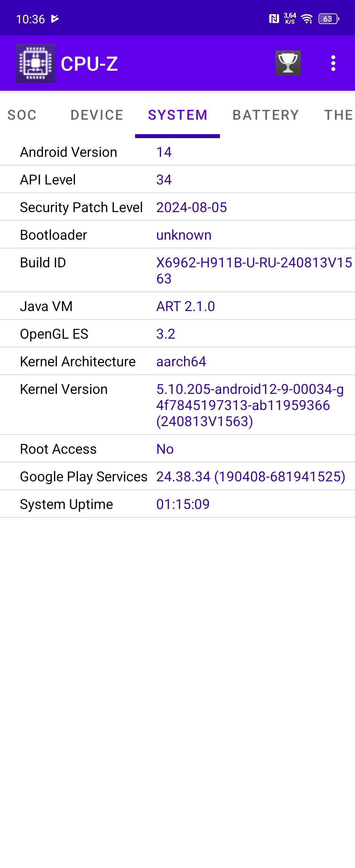Tap the battery level indicator
Viewport: 355px width, 868px height.
pyautogui.click(x=328, y=18)
